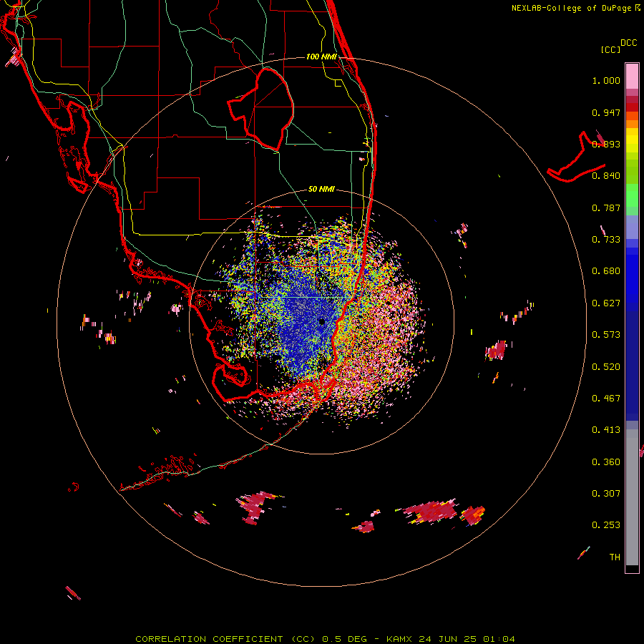The width and height of the screenshot is (644, 644).
Task: Click the NEXLAB-College of DuPage credit text
Action: click(x=571, y=8)
